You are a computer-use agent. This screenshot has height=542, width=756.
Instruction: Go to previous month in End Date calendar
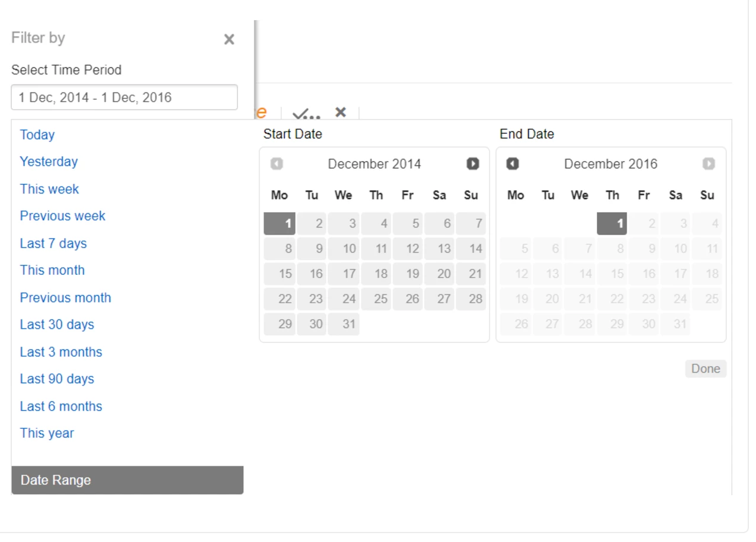tap(513, 164)
